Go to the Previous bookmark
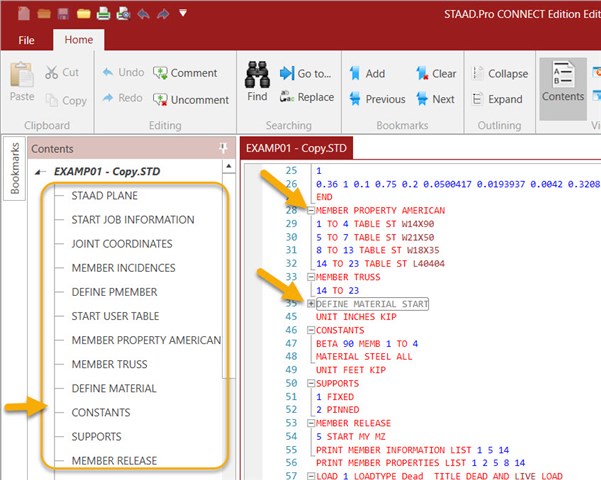This screenshot has width=601, height=480. [375, 99]
